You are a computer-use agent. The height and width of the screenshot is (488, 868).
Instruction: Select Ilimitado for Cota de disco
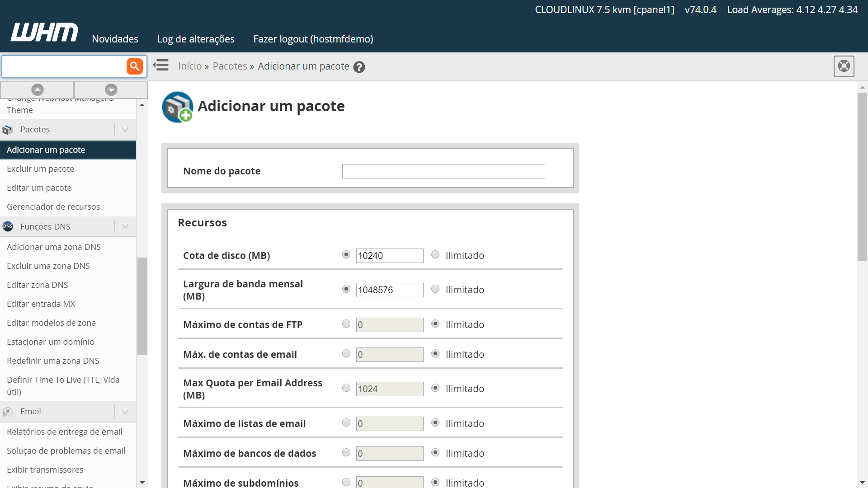435,254
